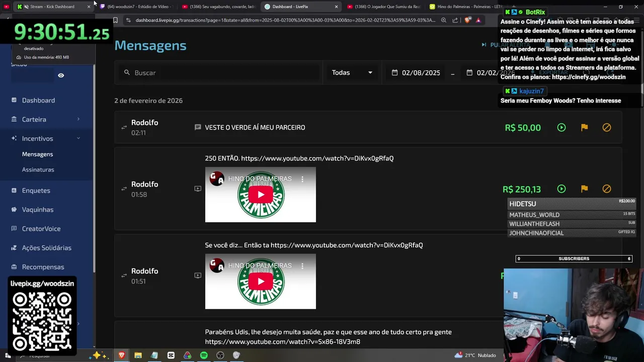
Task: Switch to woodszin7 Estúdio de Vídeo tab
Action: coord(136,7)
